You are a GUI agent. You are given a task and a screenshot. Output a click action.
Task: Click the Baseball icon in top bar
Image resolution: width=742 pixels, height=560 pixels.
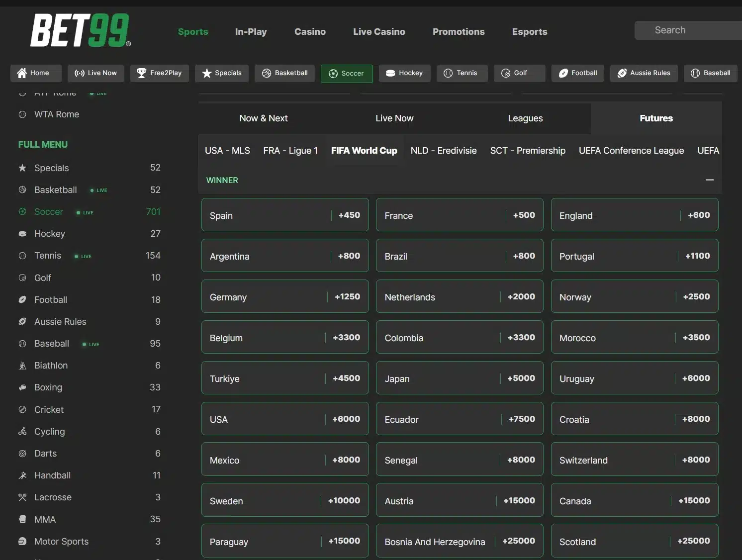point(695,73)
